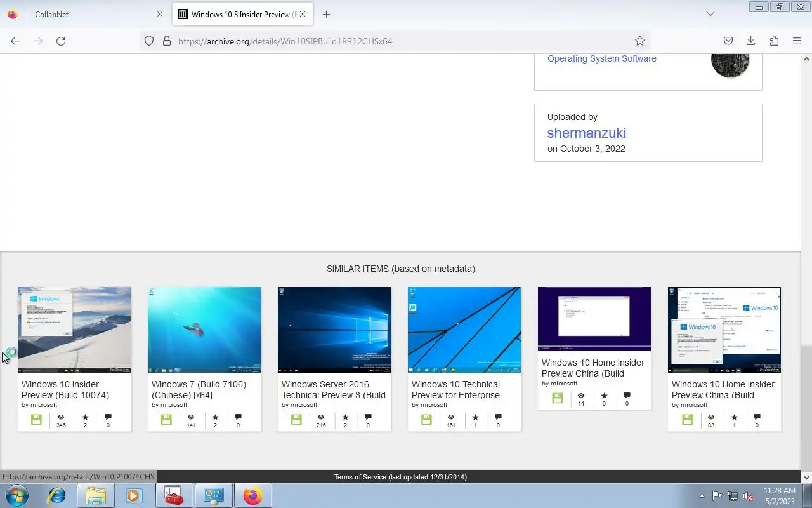Click the scrollbar down arrow
812x508 pixels.
coord(806,477)
